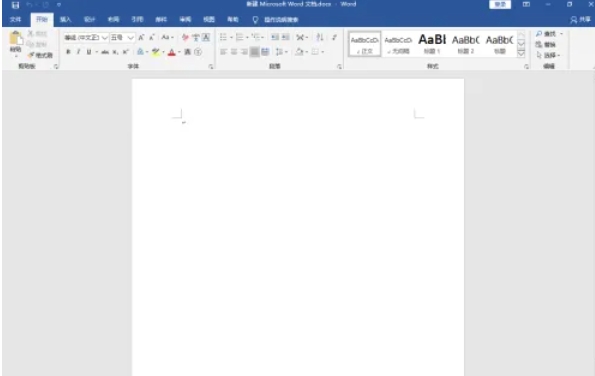Toggle Italic formatting

(x=79, y=52)
